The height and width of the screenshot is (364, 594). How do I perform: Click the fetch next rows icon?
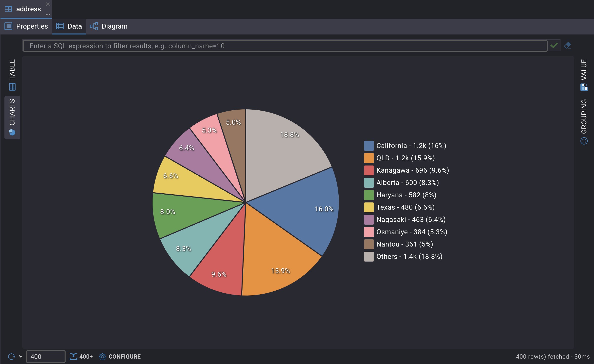pos(73,356)
